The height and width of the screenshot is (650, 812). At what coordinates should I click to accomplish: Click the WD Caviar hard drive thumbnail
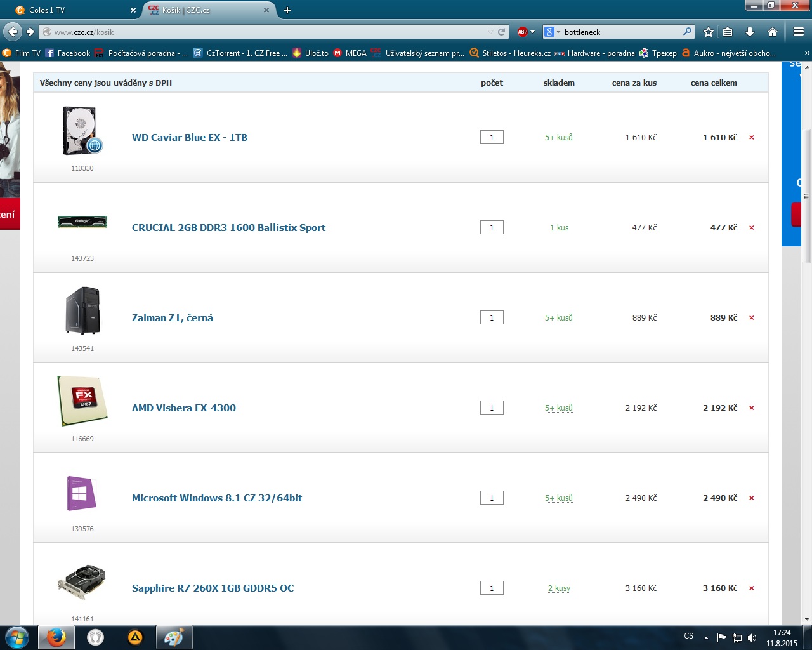pos(82,131)
